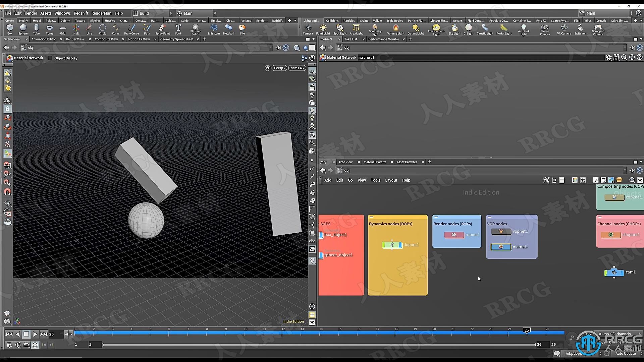Screen dimensions: 644x362
Task: Select the Persp dropdown for viewport
Action: (278, 68)
